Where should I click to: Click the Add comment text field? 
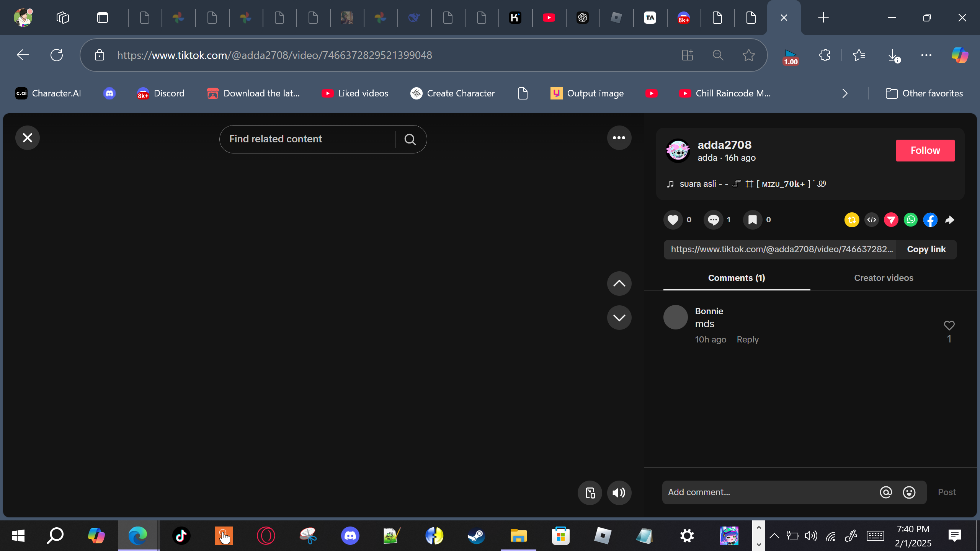pyautogui.click(x=769, y=492)
